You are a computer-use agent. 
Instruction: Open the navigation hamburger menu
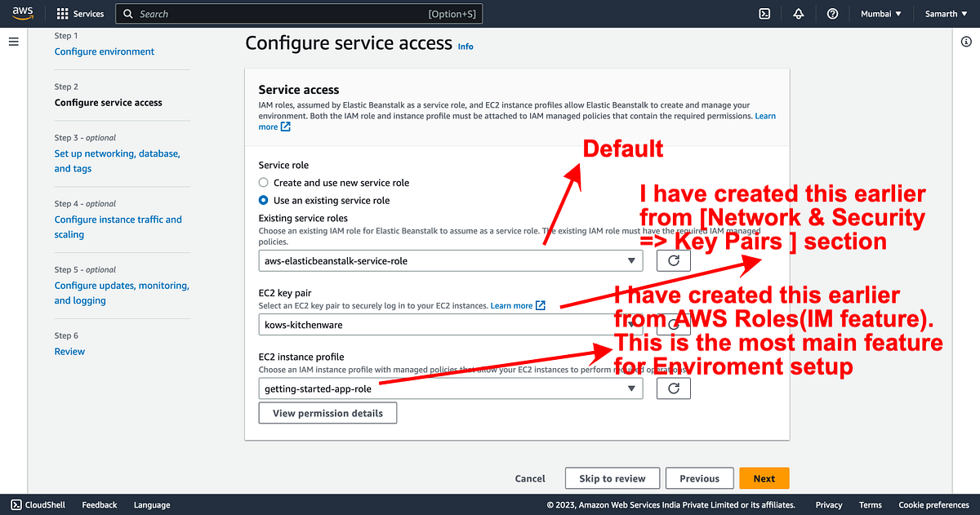[x=13, y=41]
